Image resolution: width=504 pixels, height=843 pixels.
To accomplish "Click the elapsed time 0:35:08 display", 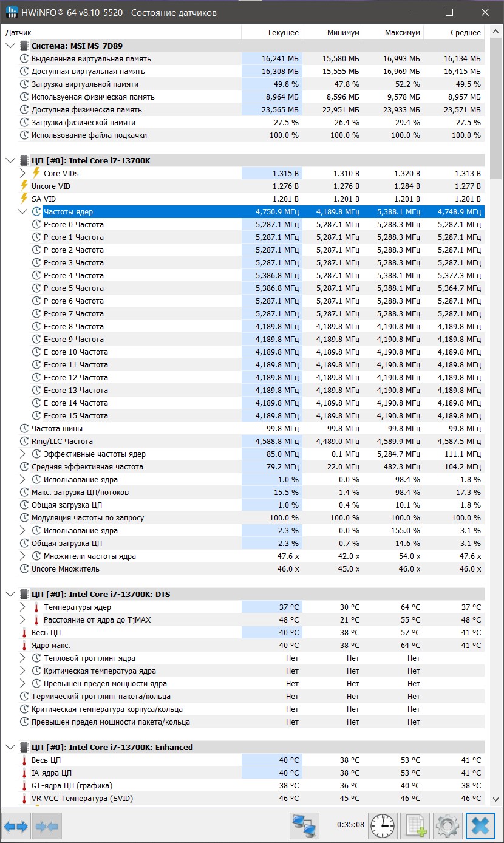I will 350,825.
